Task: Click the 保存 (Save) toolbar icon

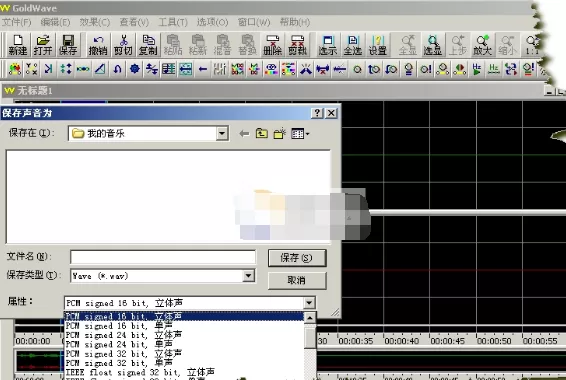Action: coord(68,45)
